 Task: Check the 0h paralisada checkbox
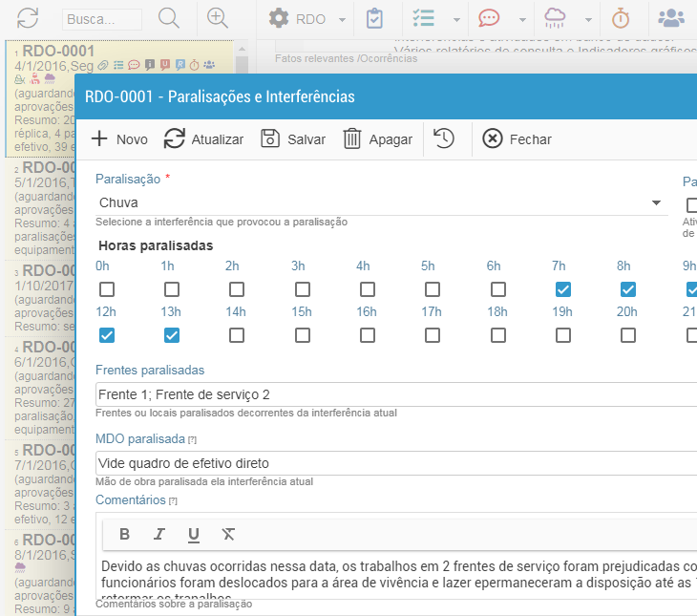click(107, 288)
